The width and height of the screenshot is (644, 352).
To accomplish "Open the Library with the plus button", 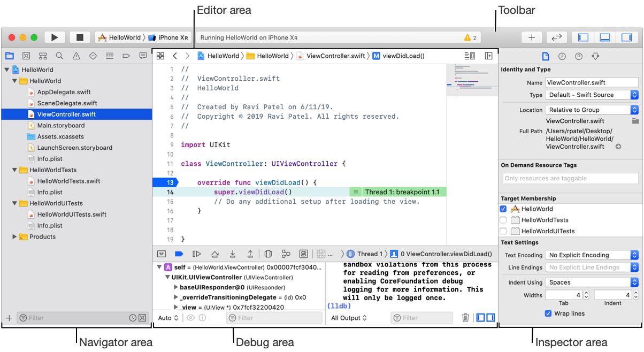I will click(x=532, y=37).
